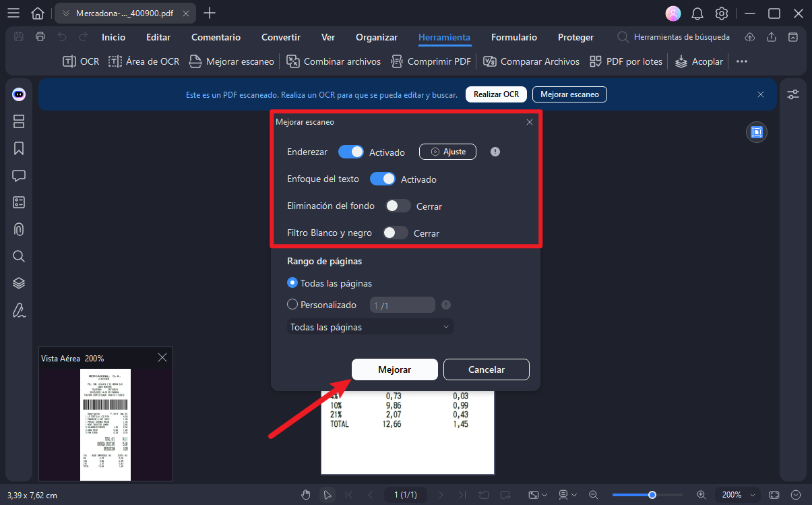Screen dimensions: 812x505
Task: Select the Personalizado radio button
Action: tap(292, 305)
